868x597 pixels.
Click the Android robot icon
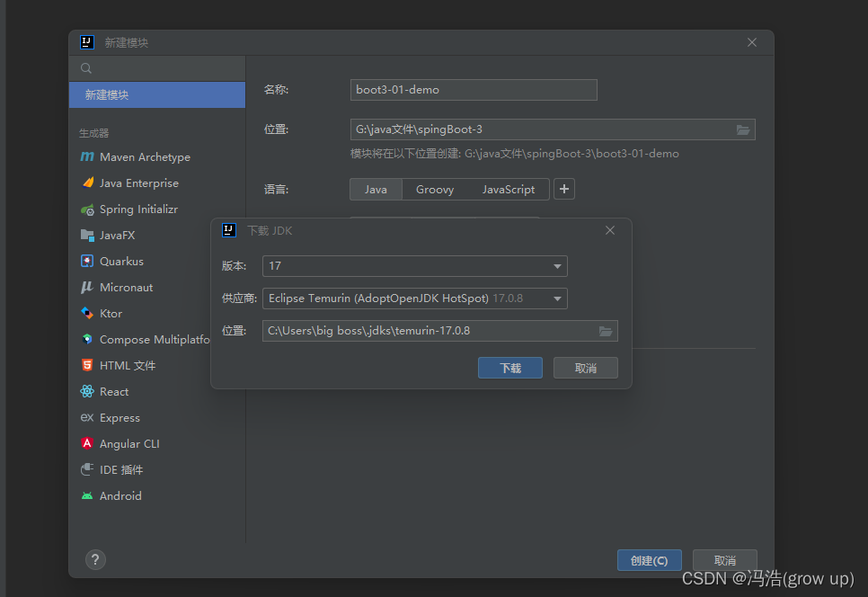pyautogui.click(x=87, y=495)
